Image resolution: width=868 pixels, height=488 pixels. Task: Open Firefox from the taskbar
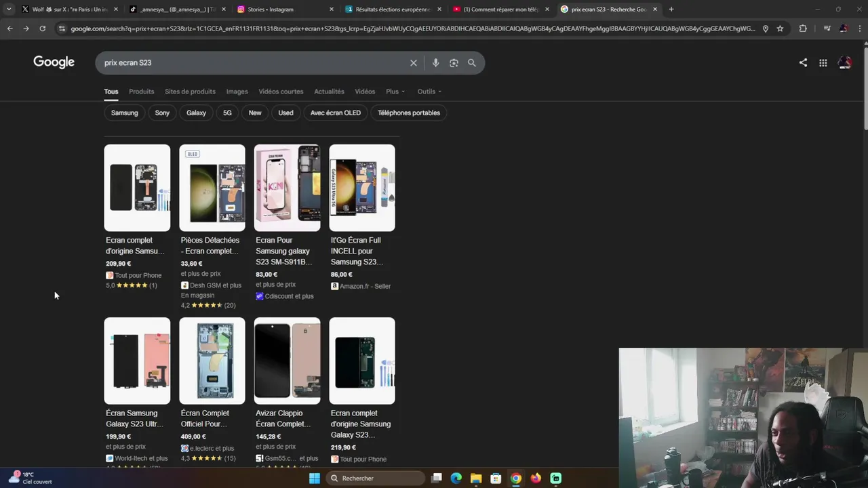tap(536, 479)
